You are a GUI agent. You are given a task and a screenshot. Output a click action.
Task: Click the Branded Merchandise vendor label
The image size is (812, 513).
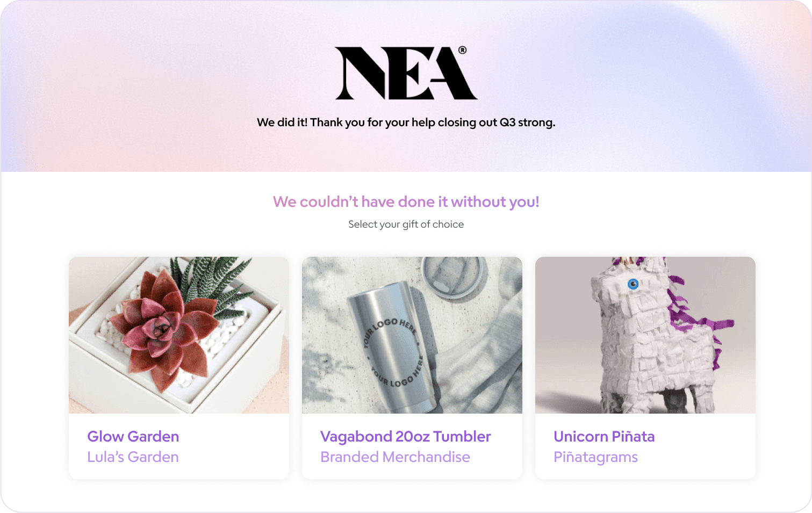click(395, 457)
